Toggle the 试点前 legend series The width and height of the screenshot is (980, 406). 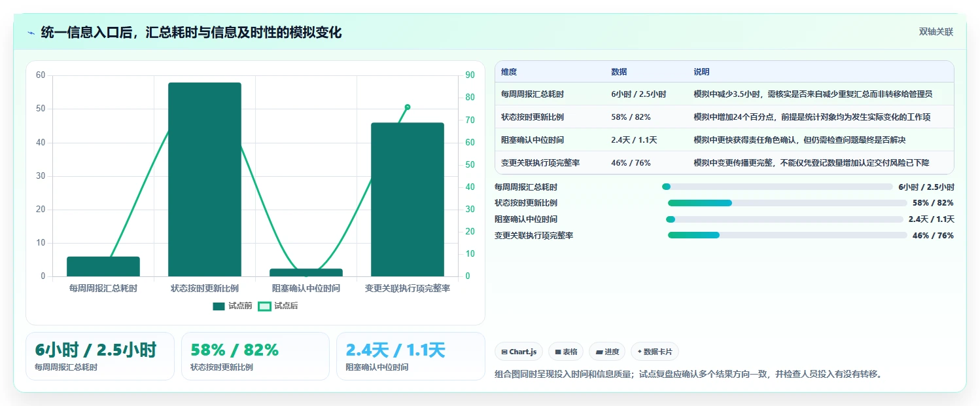pos(233,306)
